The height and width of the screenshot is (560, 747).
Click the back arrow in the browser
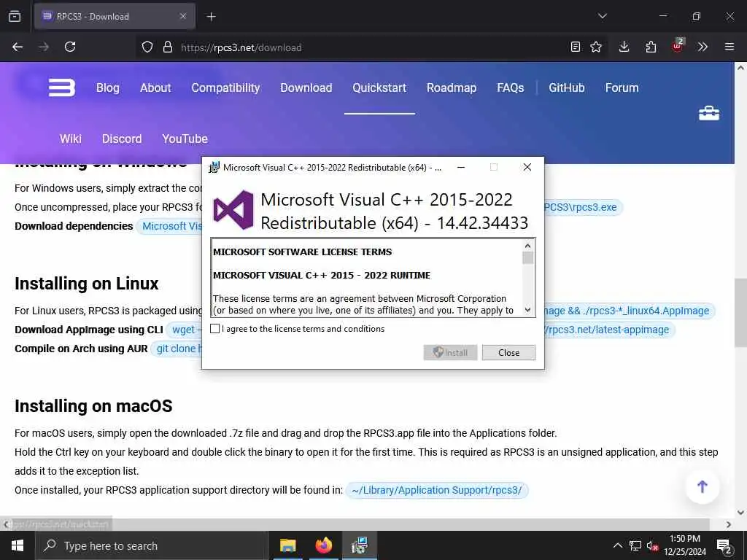pos(18,47)
